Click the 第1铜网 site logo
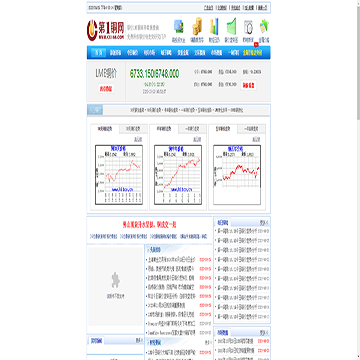 105,30
